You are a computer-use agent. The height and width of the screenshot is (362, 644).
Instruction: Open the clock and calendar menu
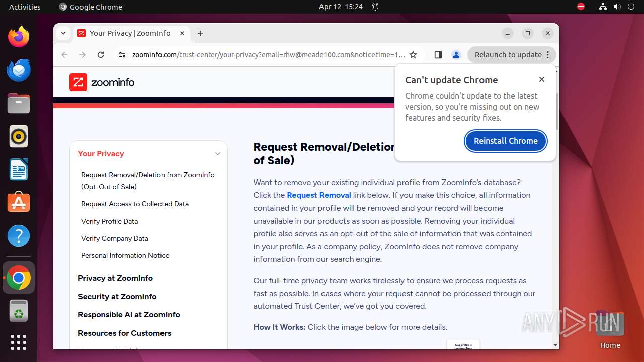pyautogui.click(x=341, y=7)
